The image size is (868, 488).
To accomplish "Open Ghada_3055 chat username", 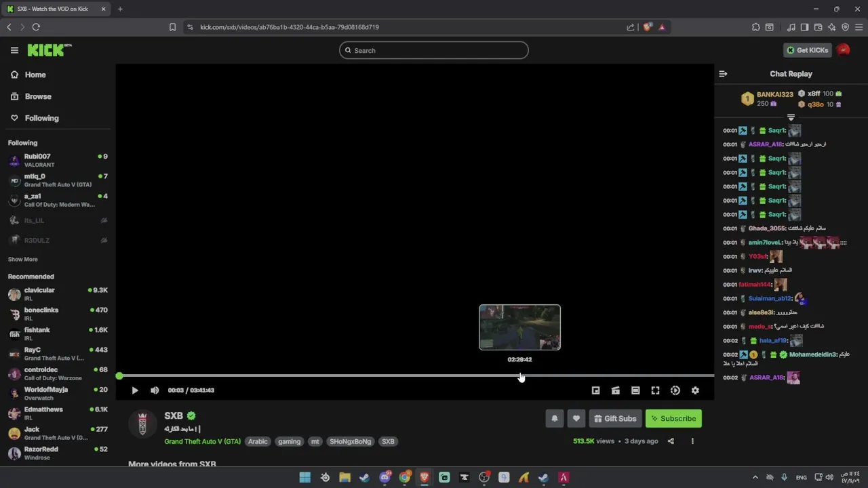I will pos(767,228).
